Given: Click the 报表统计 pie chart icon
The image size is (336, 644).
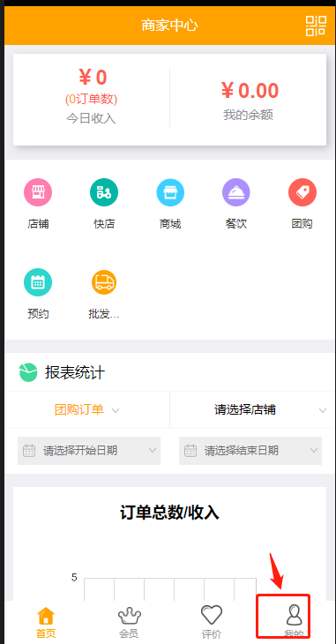Looking at the screenshot, I should [28, 372].
